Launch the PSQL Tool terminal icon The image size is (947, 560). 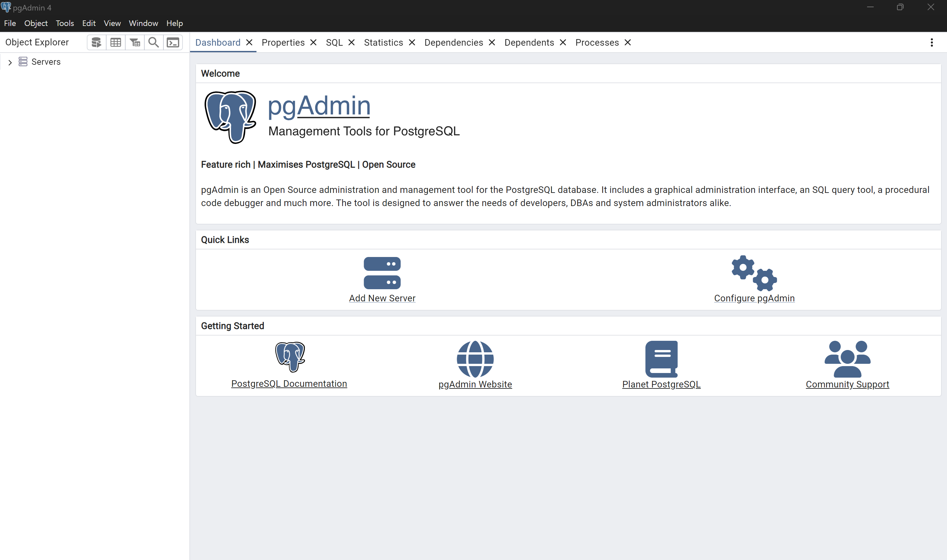click(x=173, y=42)
